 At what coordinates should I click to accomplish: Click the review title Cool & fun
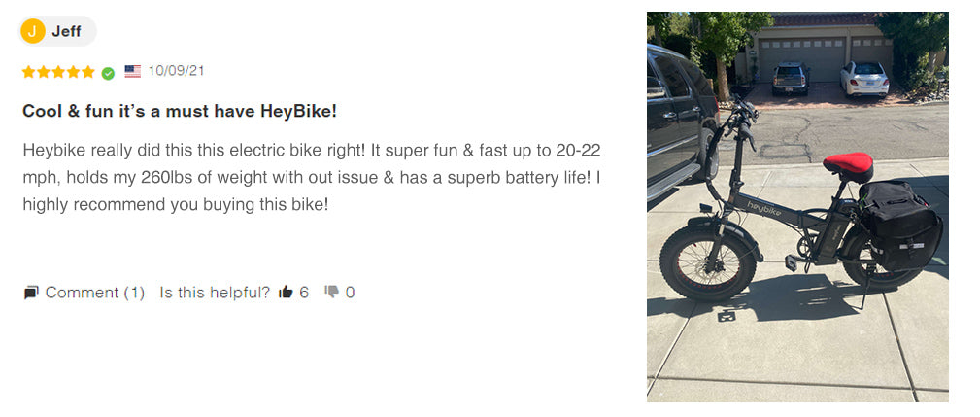tap(180, 111)
